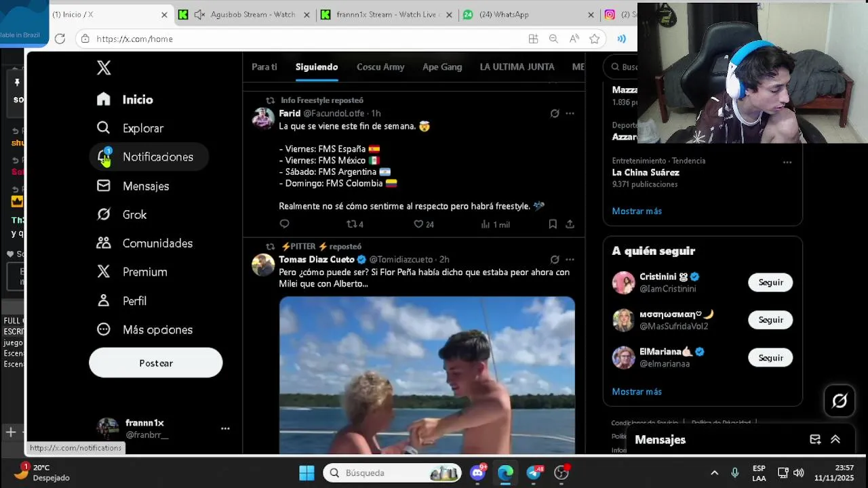This screenshot has width=868, height=488.
Task: Switch to Para ti tab
Action: point(264,67)
